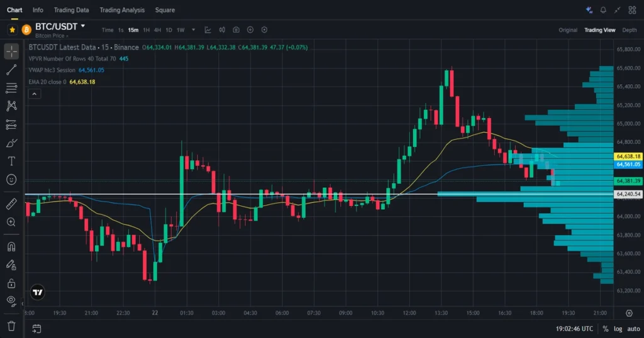
Task: Click the VWAP 64,561.05 blue price label
Action: pos(628,164)
